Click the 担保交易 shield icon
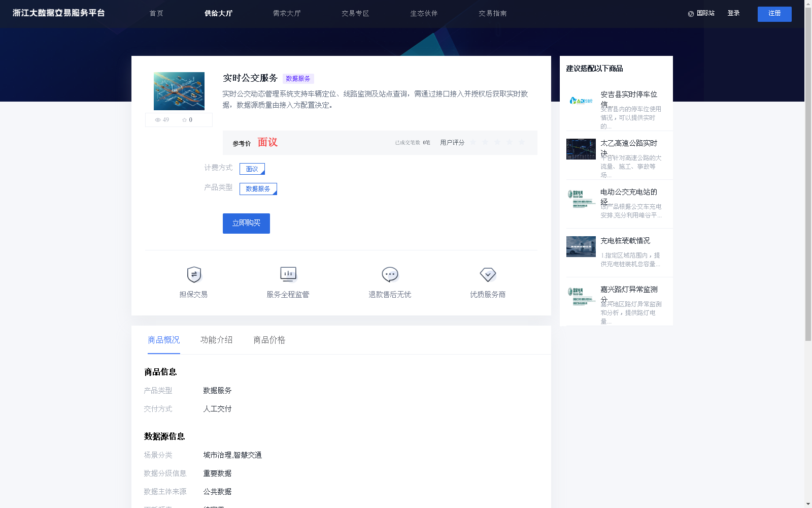 pos(194,275)
